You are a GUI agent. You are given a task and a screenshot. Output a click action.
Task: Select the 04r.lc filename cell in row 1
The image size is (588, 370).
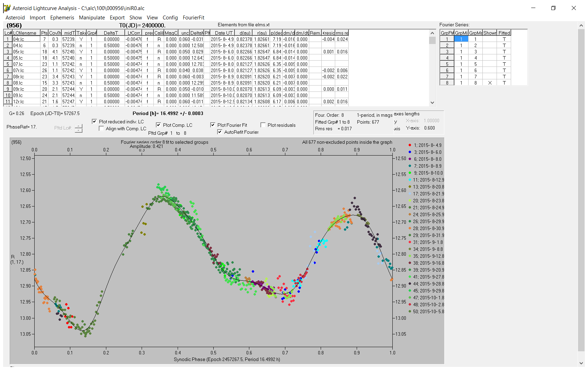tap(26, 39)
